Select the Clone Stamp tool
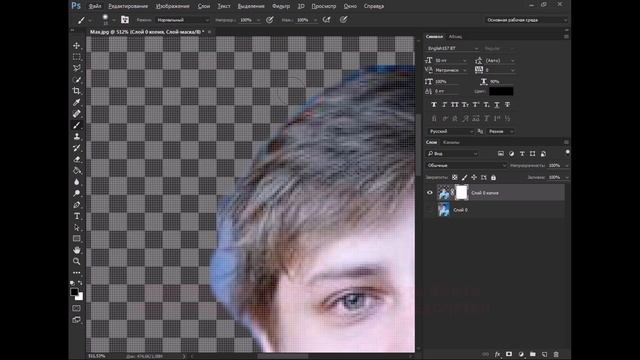 (76, 137)
